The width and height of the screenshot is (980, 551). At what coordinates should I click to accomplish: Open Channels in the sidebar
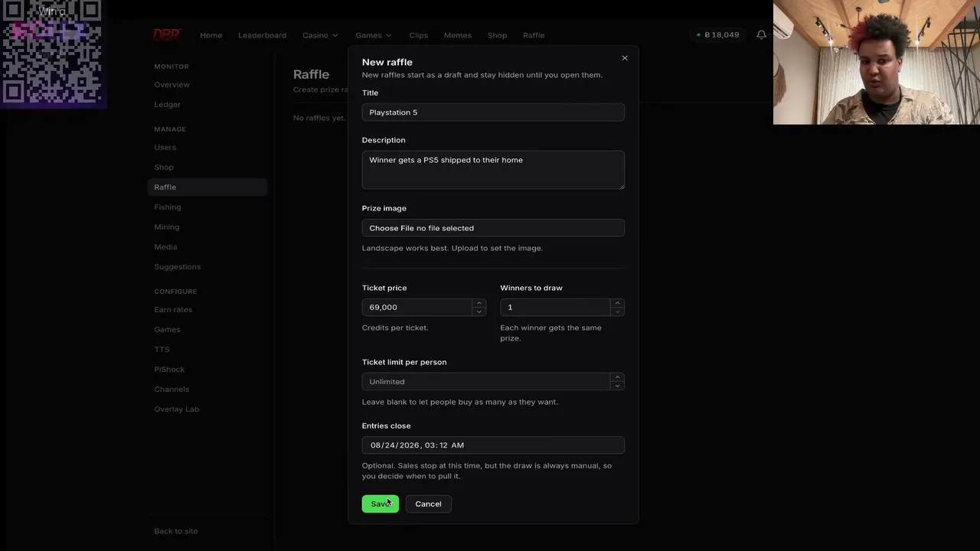171,390
